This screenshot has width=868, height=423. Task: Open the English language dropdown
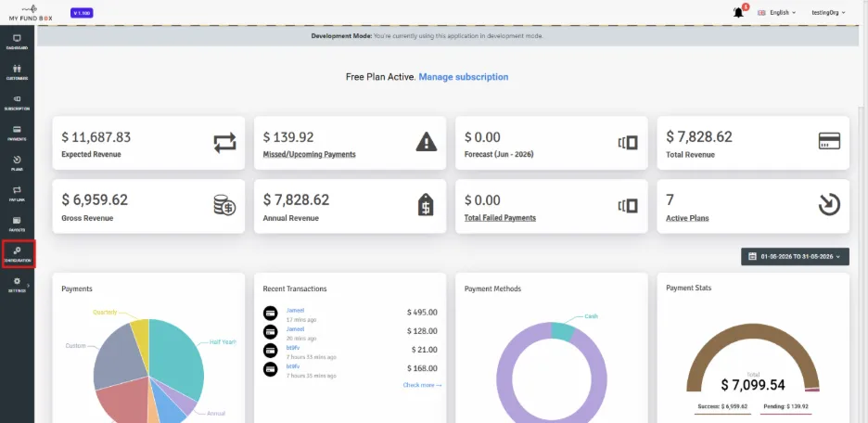[777, 12]
